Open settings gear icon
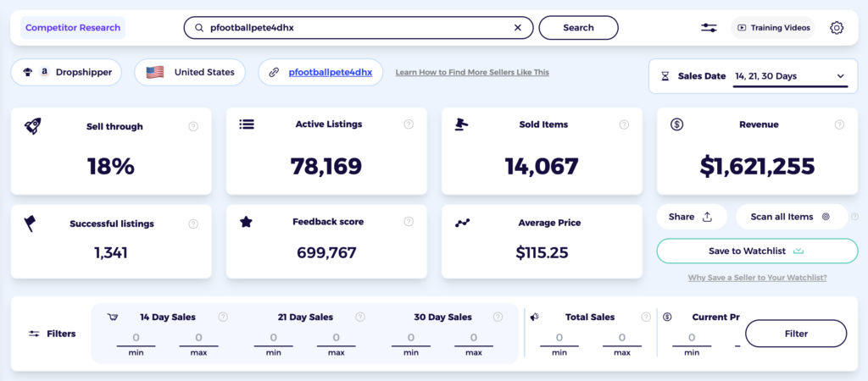 click(x=837, y=28)
